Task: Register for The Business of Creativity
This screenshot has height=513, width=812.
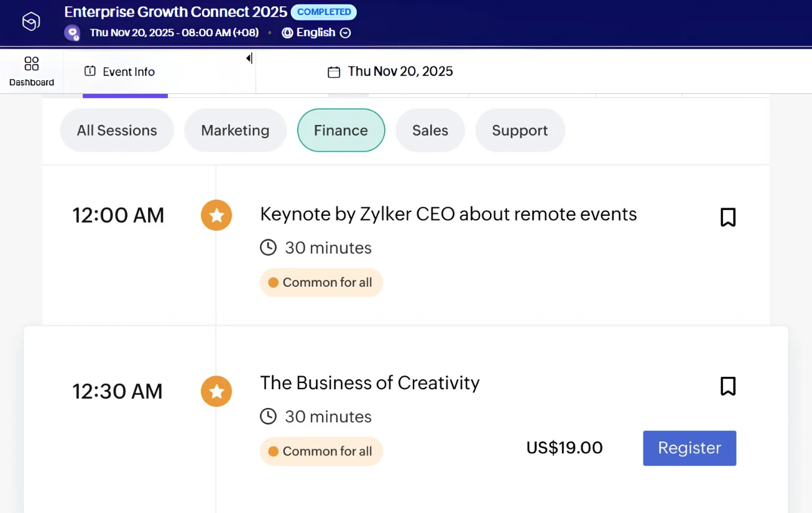Action: click(689, 448)
